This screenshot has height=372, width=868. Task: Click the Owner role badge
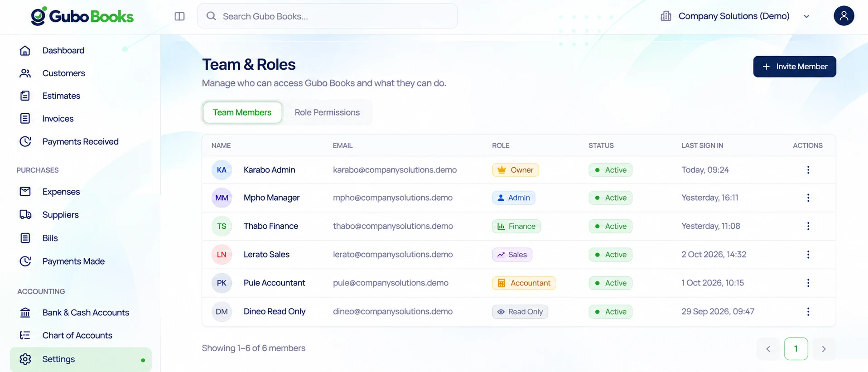(516, 170)
